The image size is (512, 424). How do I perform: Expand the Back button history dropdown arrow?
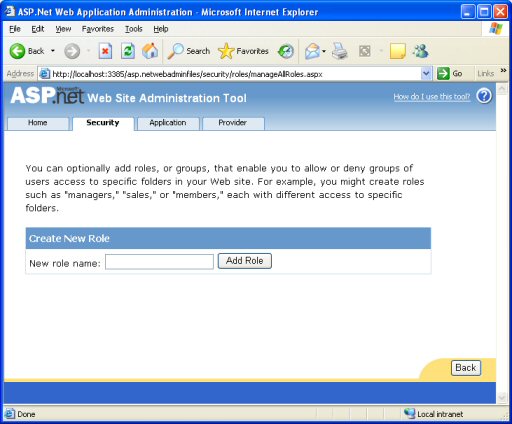click(53, 51)
